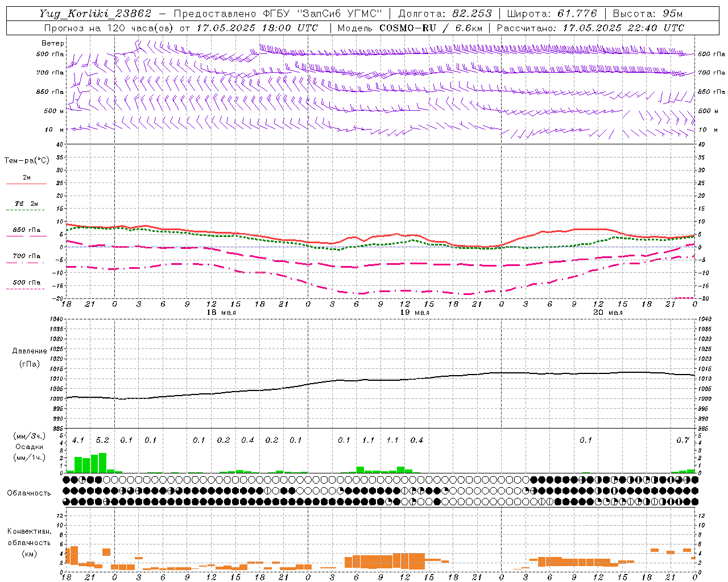The height and width of the screenshot is (582, 728).
Task: Select the (мм/1ч.) unit label
Action: coord(30,458)
